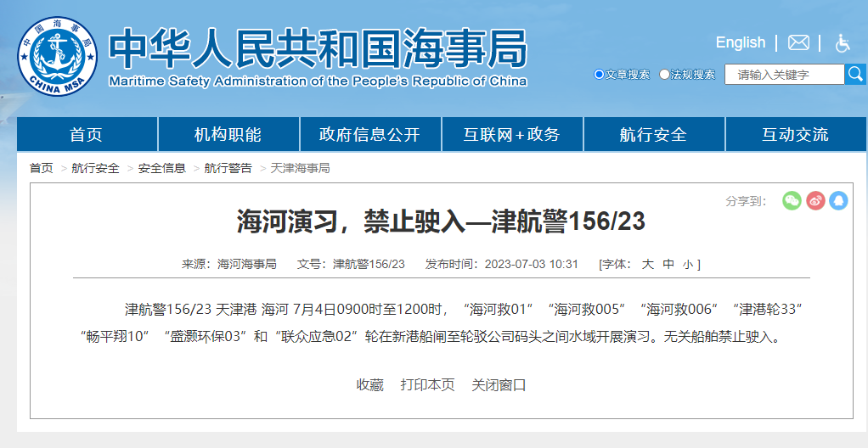Set font size to 小
This screenshot has width=868, height=448.
[688, 265]
